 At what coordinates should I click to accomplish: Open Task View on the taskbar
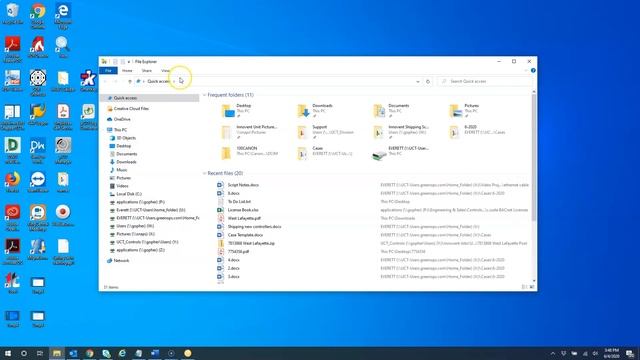40,353
